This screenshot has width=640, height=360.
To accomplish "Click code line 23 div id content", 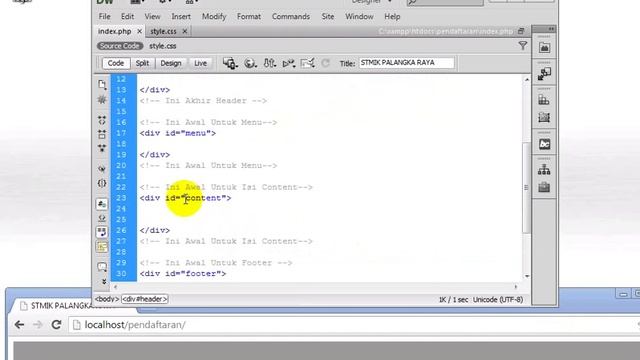I will tap(185, 198).
